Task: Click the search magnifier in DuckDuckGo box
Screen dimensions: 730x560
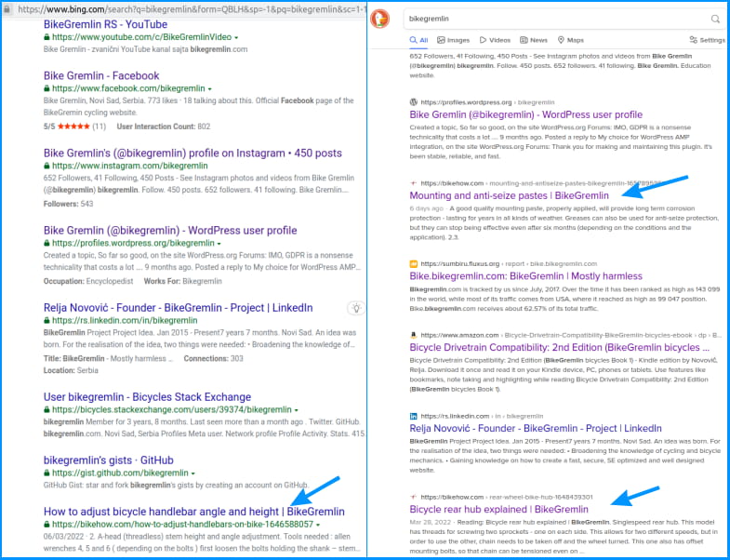Action: (715, 20)
